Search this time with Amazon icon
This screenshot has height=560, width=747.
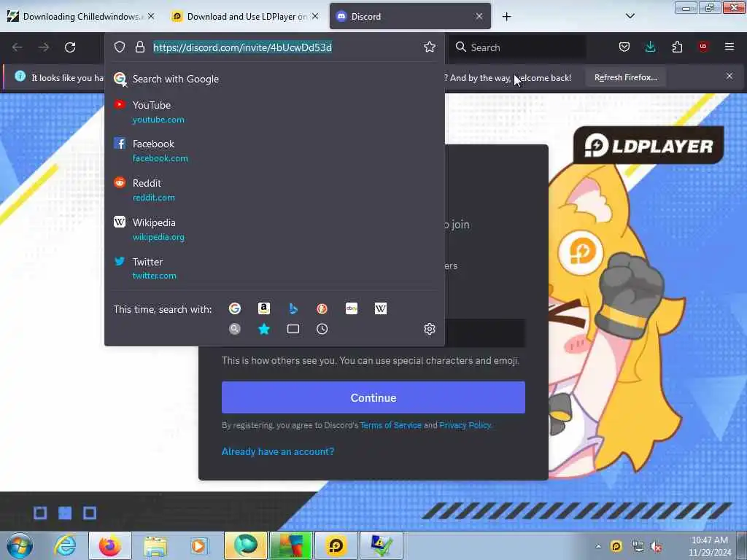(x=264, y=308)
